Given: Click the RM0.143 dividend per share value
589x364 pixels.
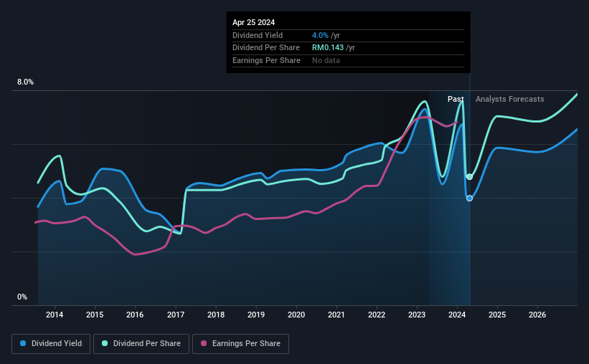Looking at the screenshot, I should pos(328,48).
